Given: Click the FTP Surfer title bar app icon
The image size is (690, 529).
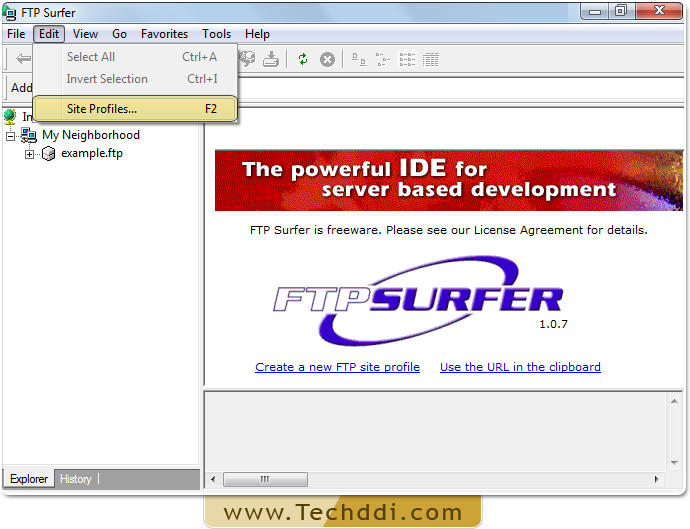Looking at the screenshot, I should click(10, 13).
